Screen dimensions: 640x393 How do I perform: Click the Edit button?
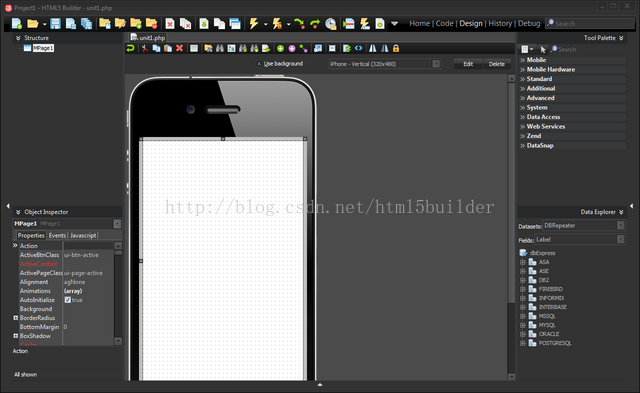click(x=468, y=64)
